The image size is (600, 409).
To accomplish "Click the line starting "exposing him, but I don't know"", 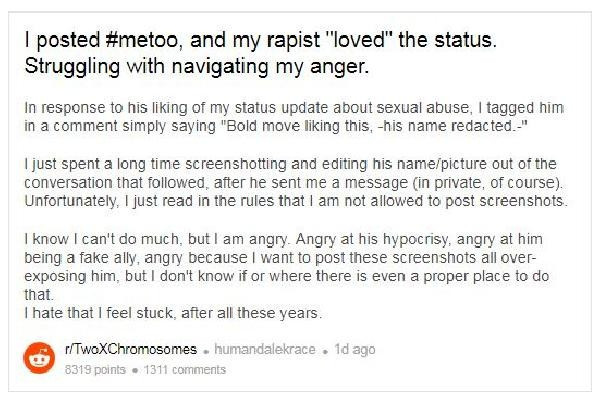I will [287, 276].
